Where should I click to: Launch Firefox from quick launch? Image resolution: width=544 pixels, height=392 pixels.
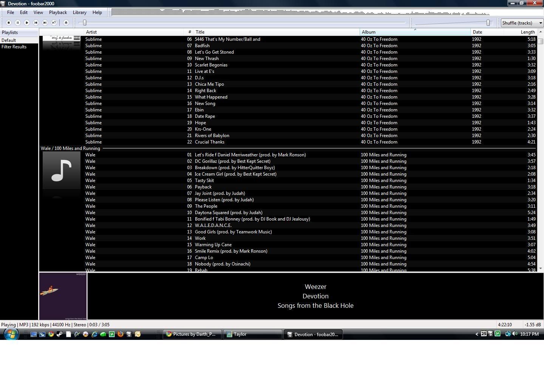click(121, 334)
